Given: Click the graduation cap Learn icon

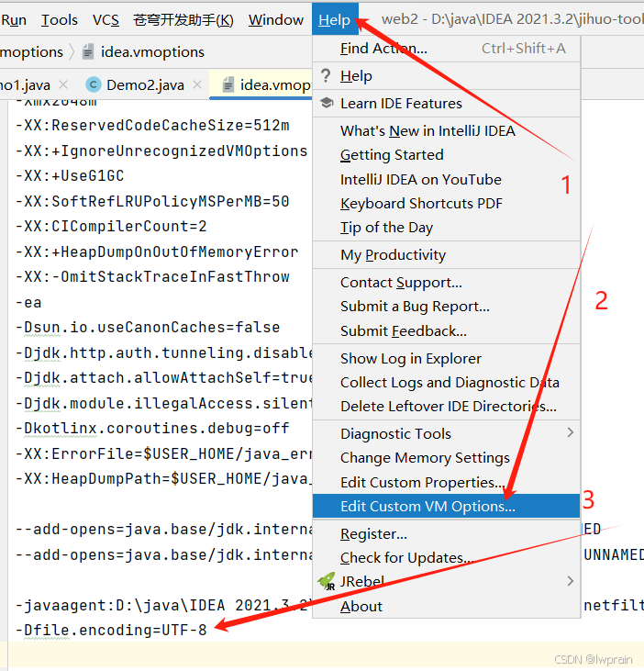Looking at the screenshot, I should (327, 103).
